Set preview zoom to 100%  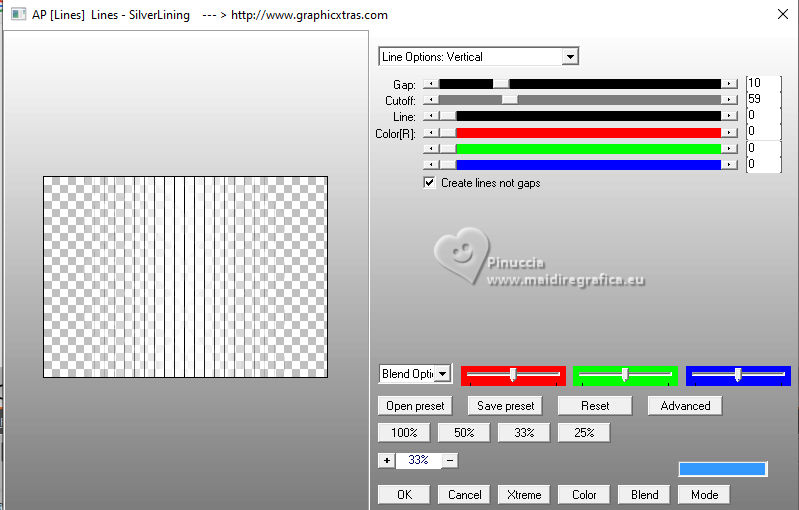404,433
